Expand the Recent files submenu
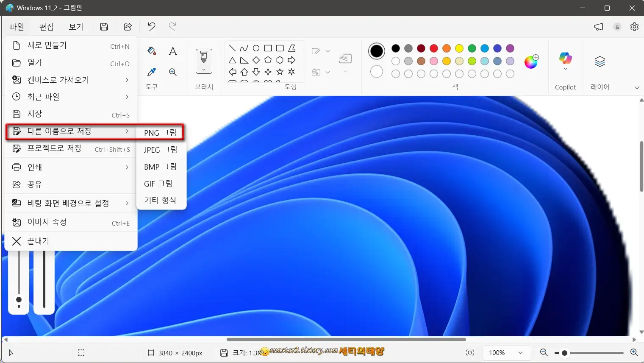Viewport: 644px width, 363px height. [x=71, y=97]
